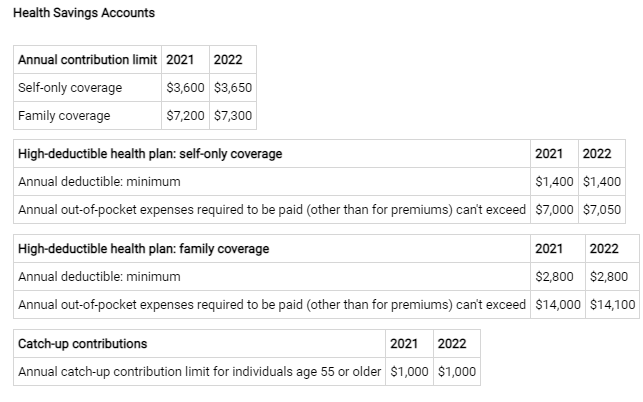Click the Family coverage row label
Screen dimensions: 643x402
point(64,115)
